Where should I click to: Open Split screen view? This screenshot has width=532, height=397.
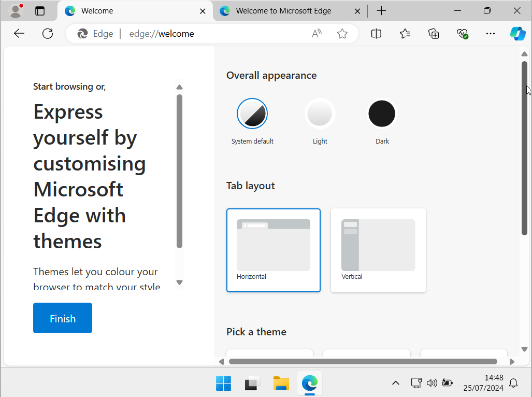376,34
